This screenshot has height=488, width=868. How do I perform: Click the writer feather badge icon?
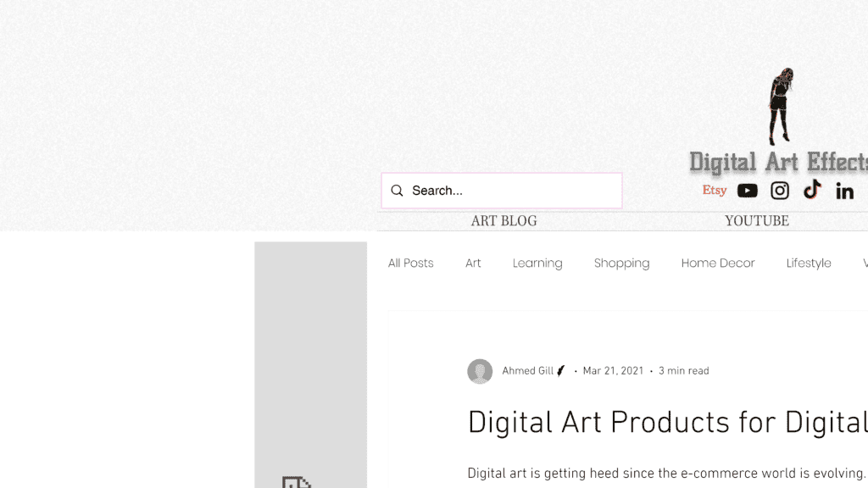click(x=561, y=371)
